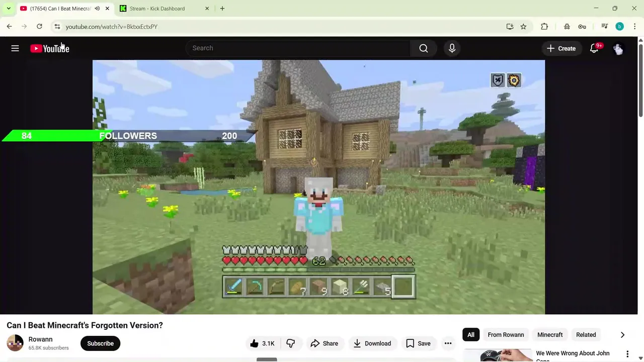Viewport: 644px width, 362px height.
Task: Go back in the browser
Action: [x=9, y=27]
